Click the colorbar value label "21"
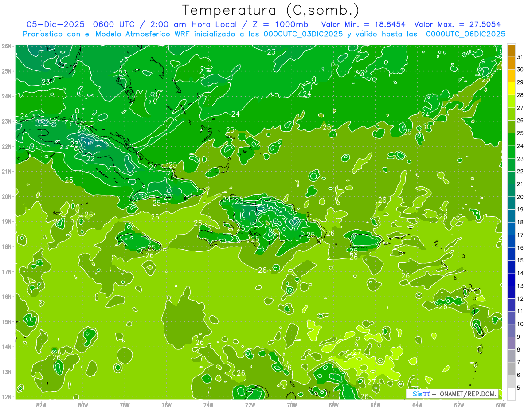 [x=520, y=184]
